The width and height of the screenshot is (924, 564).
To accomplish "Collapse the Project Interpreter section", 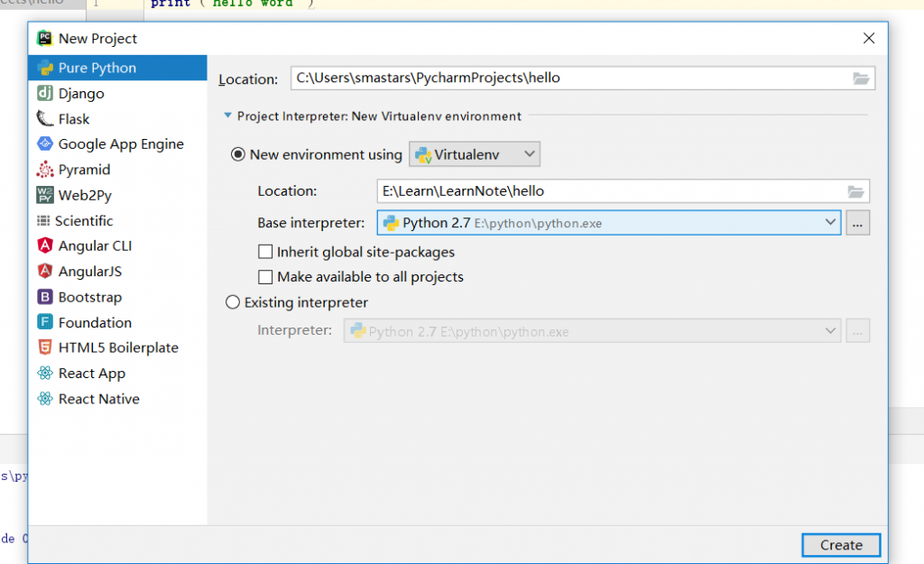I will click(x=227, y=116).
